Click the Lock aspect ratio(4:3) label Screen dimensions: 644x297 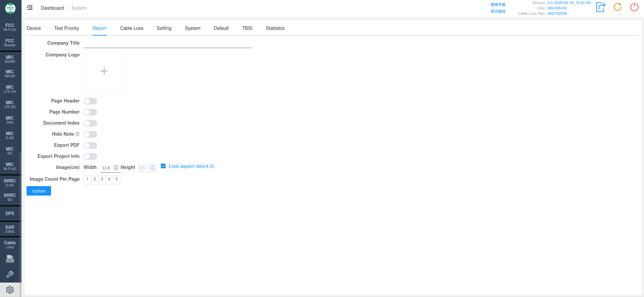pyautogui.click(x=191, y=166)
